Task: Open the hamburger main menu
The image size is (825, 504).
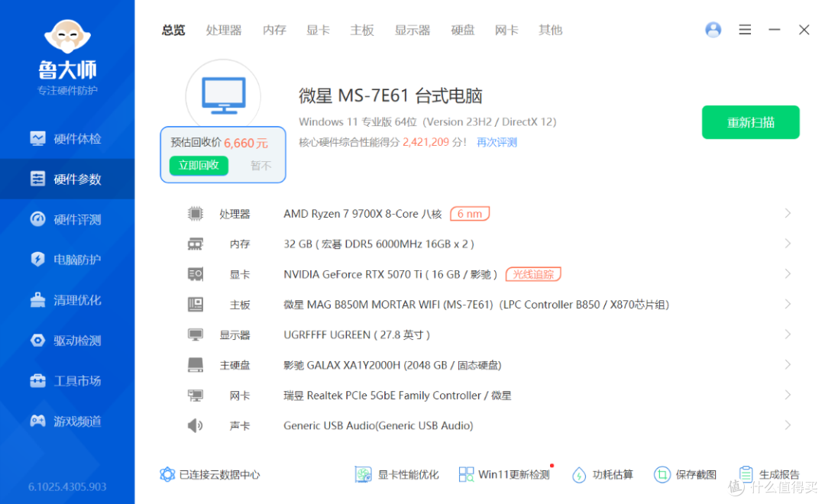Action: click(745, 30)
